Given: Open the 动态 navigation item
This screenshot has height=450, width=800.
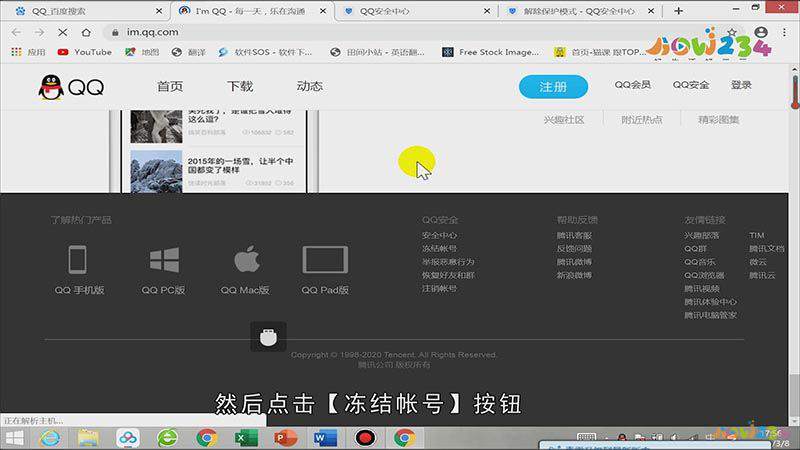Looking at the screenshot, I should pos(310,86).
